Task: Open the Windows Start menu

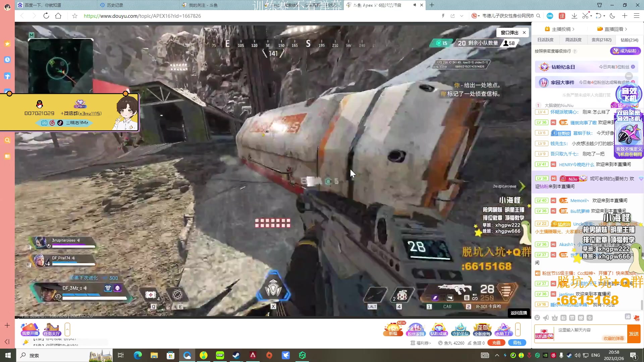Action: point(8,355)
